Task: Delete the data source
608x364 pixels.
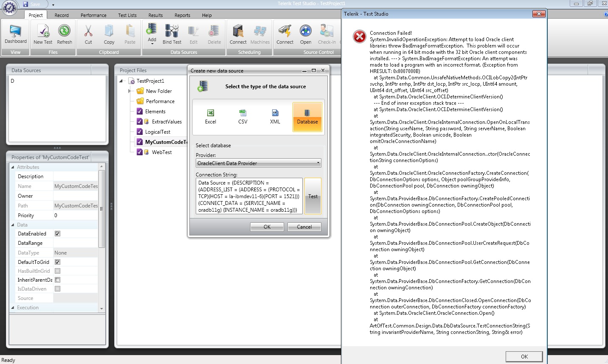Action: click(214, 34)
